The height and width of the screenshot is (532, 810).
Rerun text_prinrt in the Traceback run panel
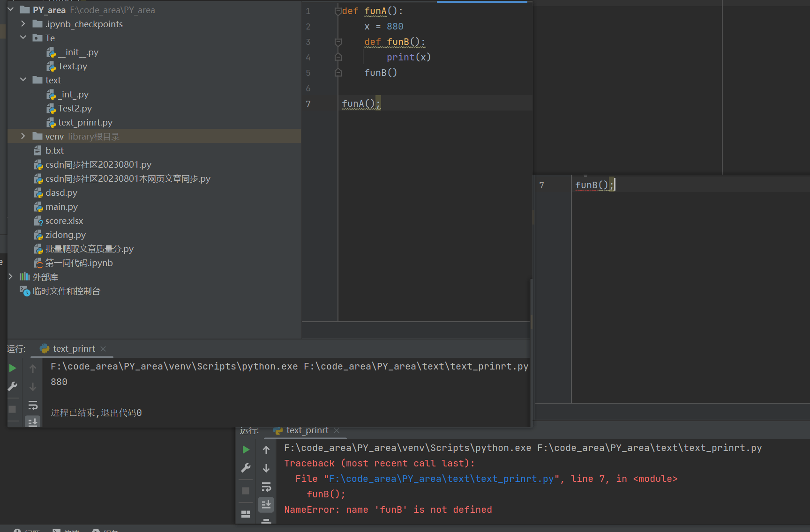click(246, 450)
